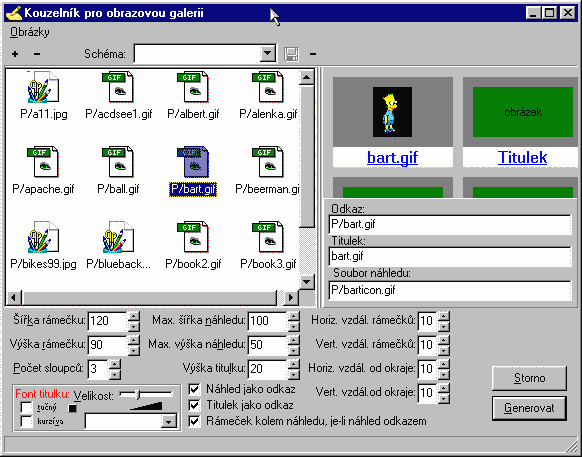Select the P/book2.gif file icon
Screen dimensions: 582x457
click(193, 237)
